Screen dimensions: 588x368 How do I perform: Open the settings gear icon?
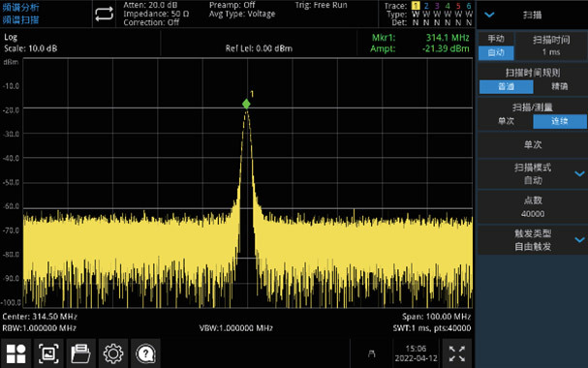pos(113,353)
